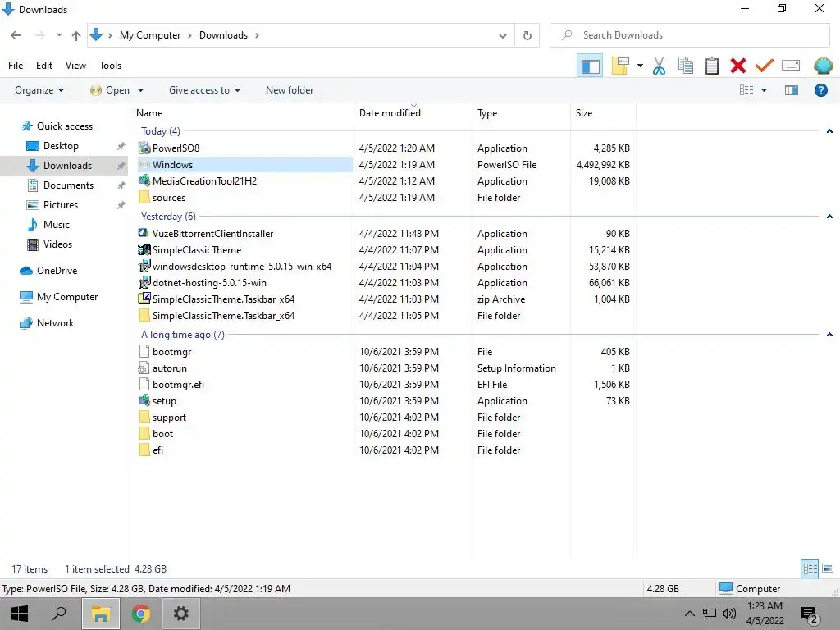
Task: Select Videos in the sidebar
Action: (x=57, y=244)
